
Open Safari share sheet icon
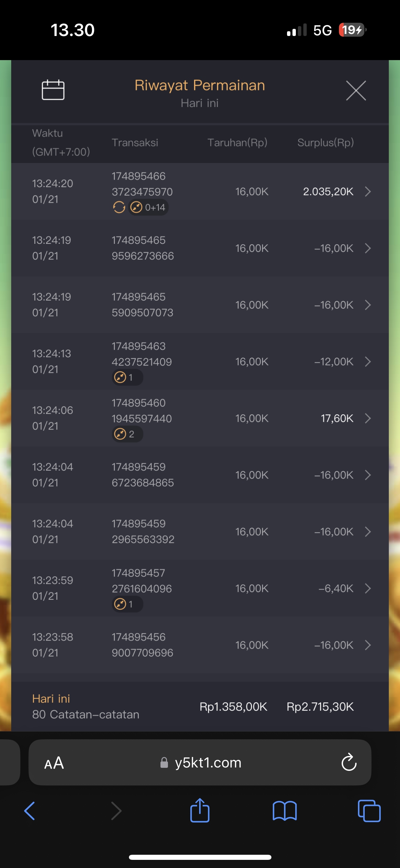coord(200,811)
